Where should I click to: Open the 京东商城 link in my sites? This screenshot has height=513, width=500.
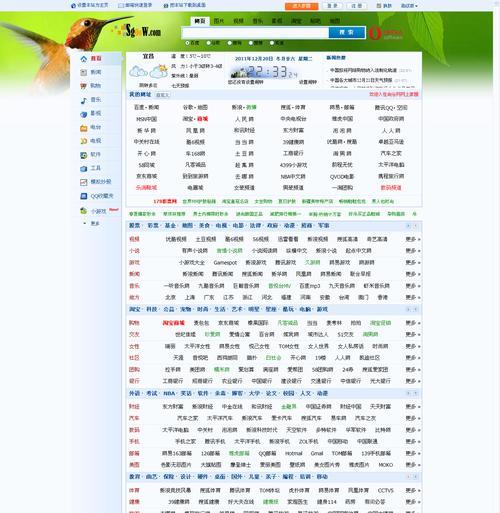coord(146,176)
